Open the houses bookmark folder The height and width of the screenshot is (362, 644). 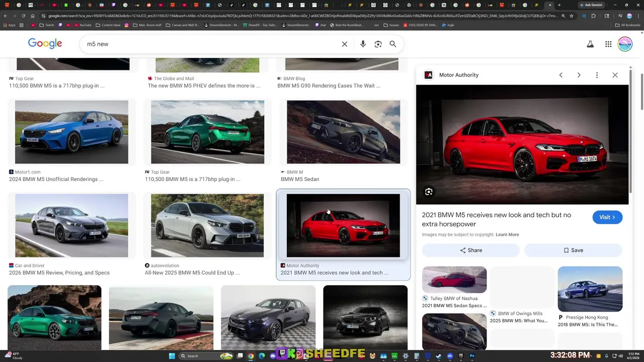(391, 25)
